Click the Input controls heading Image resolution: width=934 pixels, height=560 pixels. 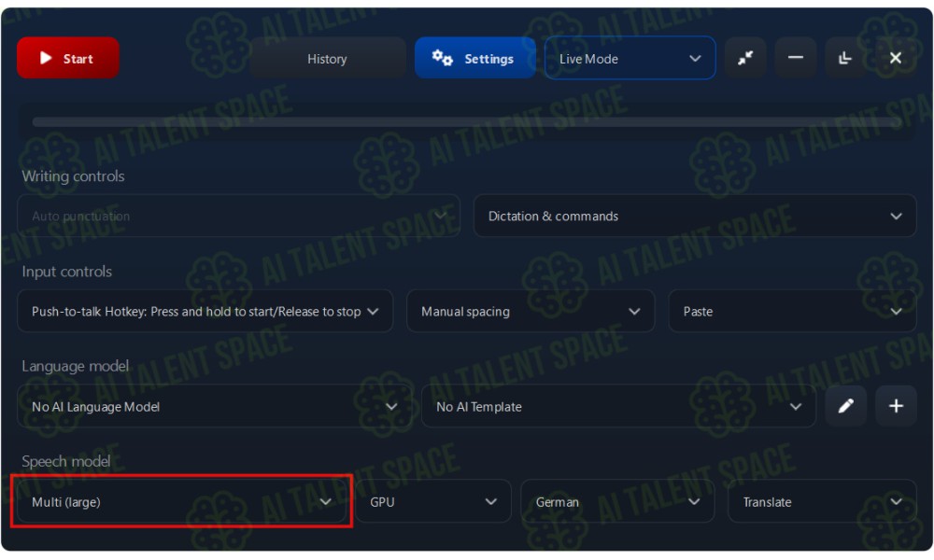point(66,272)
